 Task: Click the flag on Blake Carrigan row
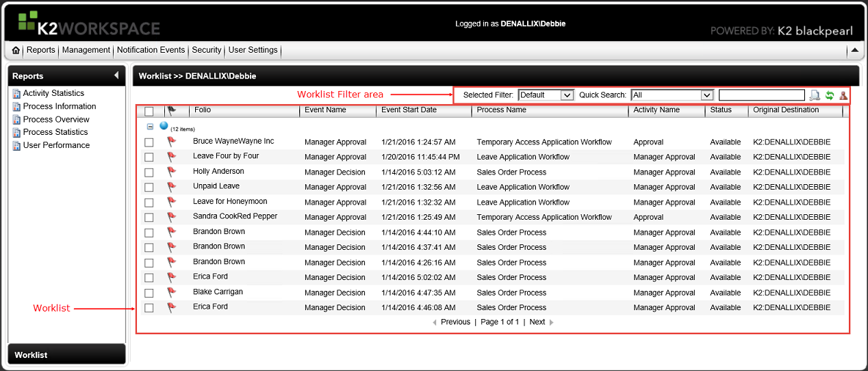[x=171, y=292]
